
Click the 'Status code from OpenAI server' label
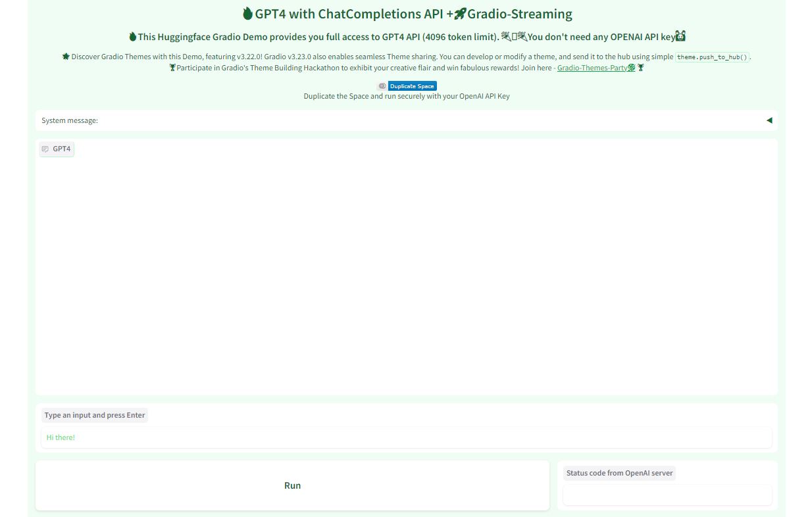(x=619, y=473)
